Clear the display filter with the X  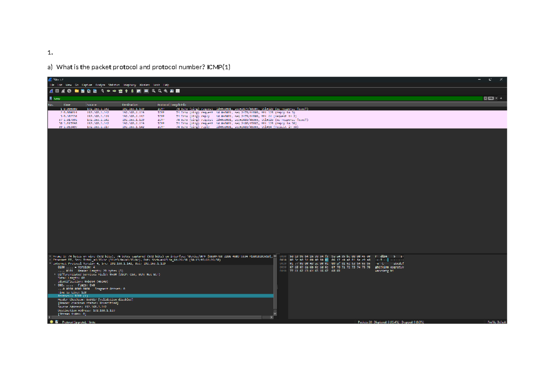[486, 98]
